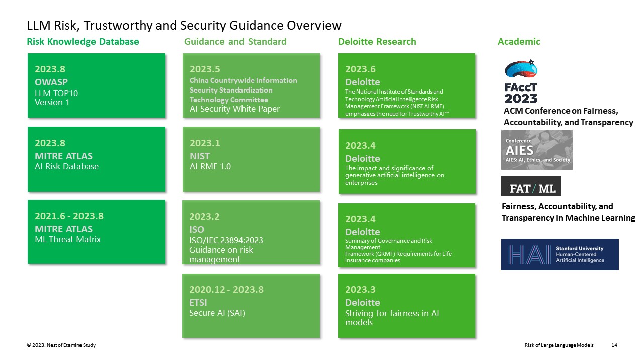Select Deloitte generative AI impact on enterprises card
Screen dimensions: 644x362
click(407, 161)
